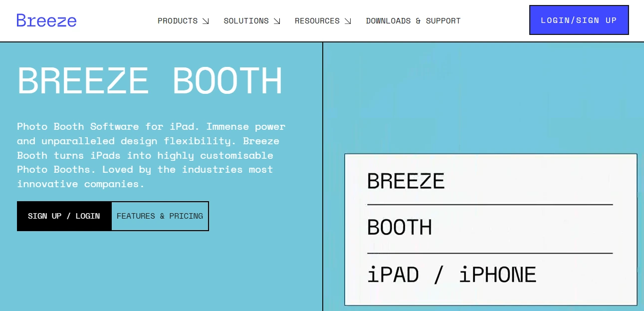Viewport: 644px width, 311px height.
Task: Open the Breeze logo home link
Action: tap(46, 20)
